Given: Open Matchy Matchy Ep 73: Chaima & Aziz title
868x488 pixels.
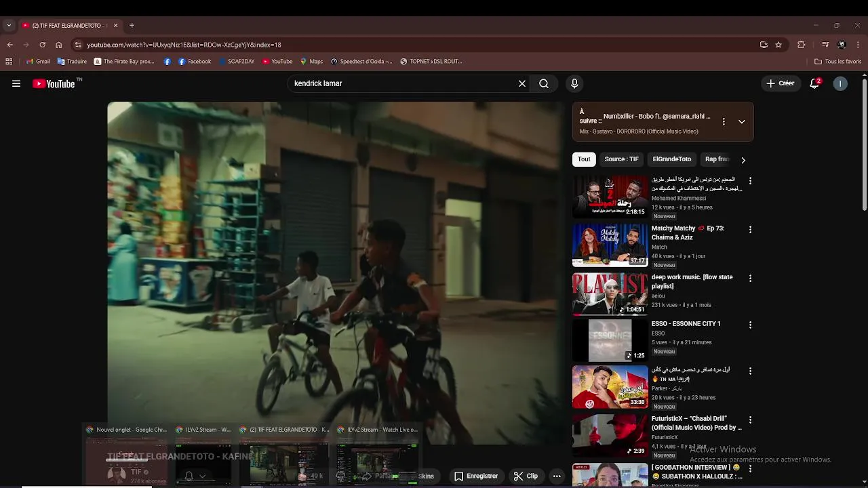Looking at the screenshot, I should click(x=688, y=232).
